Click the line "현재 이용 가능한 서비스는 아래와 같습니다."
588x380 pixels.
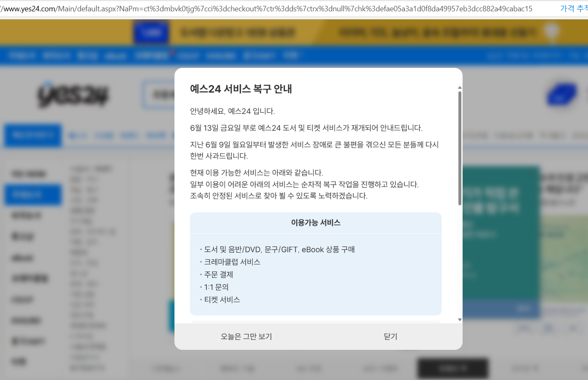(x=256, y=173)
